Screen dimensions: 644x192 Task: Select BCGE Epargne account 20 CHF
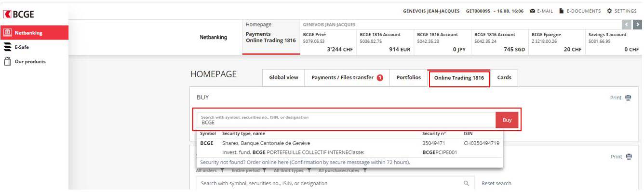click(x=556, y=42)
